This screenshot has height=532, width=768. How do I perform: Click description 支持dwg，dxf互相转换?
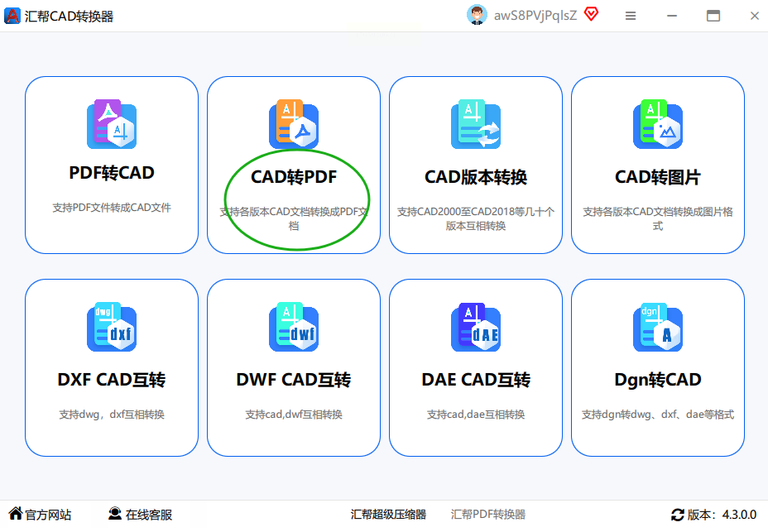click(112, 415)
